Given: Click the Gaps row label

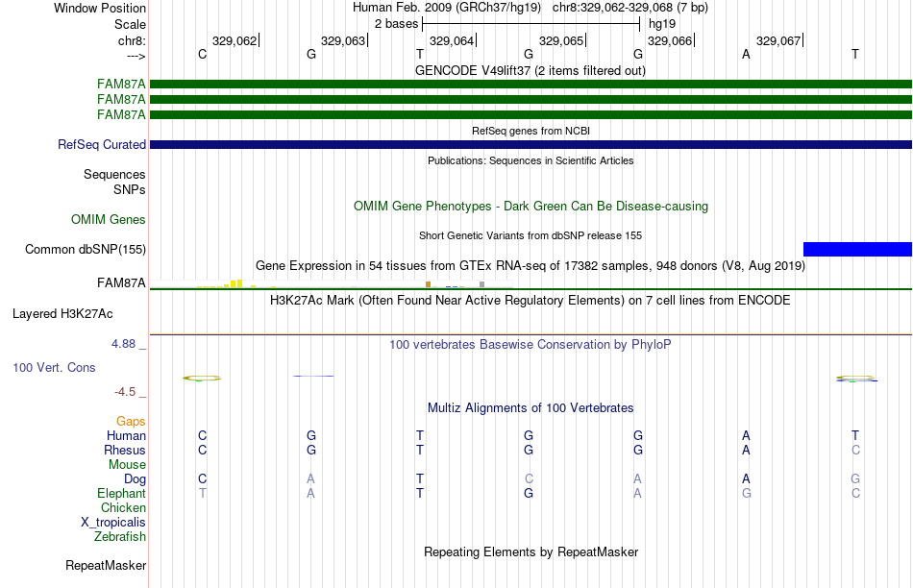Looking at the screenshot, I should [131, 422].
